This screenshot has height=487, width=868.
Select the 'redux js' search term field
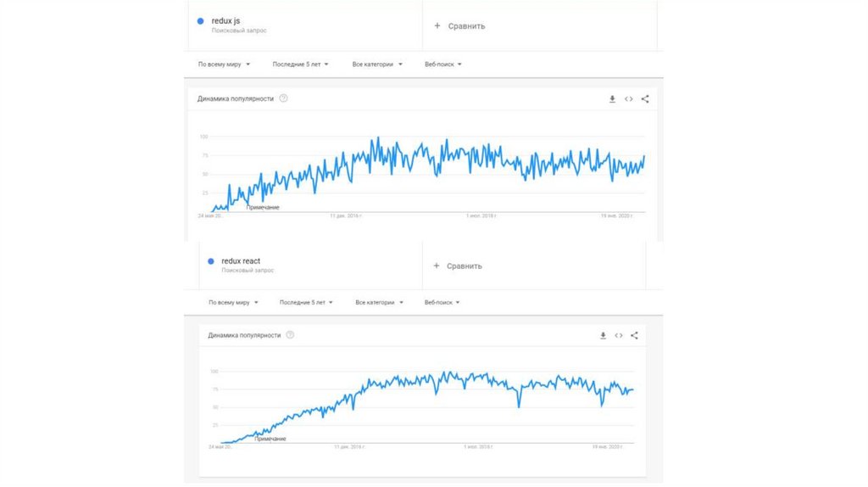[226, 21]
